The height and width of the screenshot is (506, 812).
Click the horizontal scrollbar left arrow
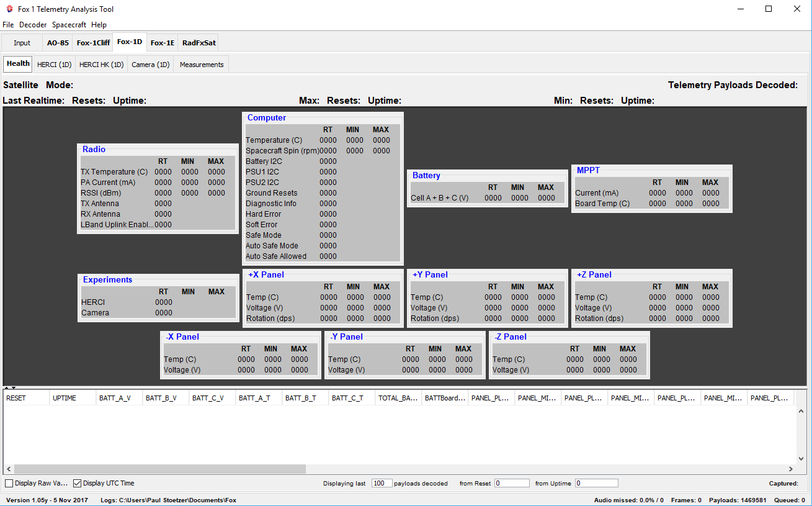[x=9, y=469]
